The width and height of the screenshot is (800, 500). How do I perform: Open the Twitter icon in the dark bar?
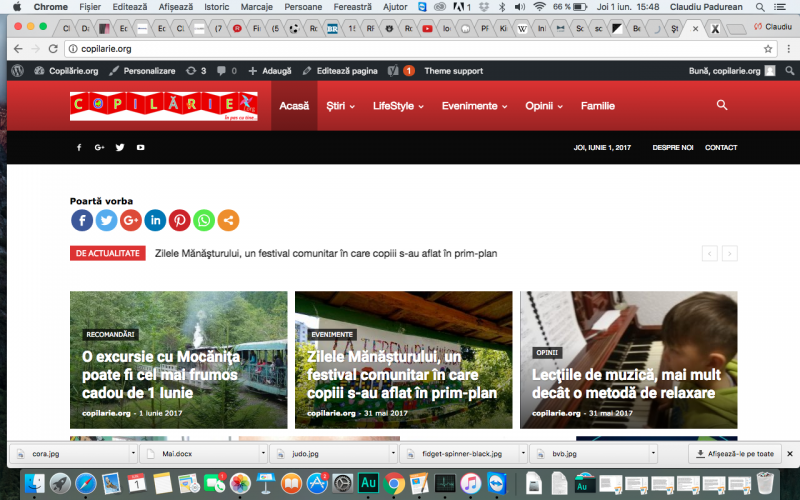(x=120, y=148)
